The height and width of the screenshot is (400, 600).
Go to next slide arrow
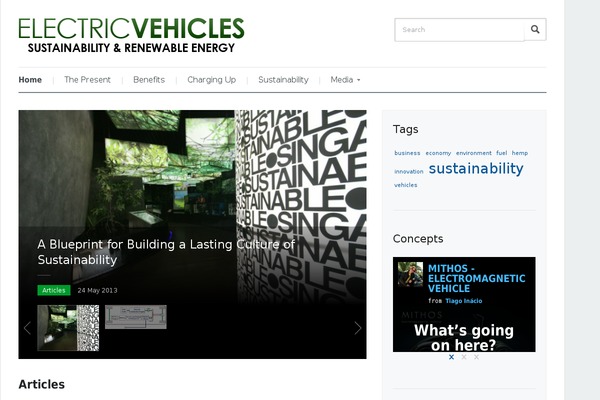[357, 328]
